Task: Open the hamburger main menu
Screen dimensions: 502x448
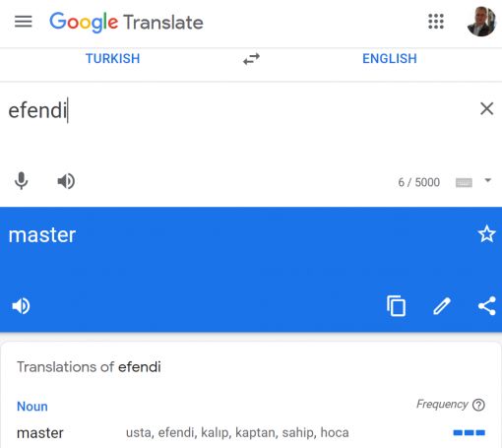Action: point(24,22)
